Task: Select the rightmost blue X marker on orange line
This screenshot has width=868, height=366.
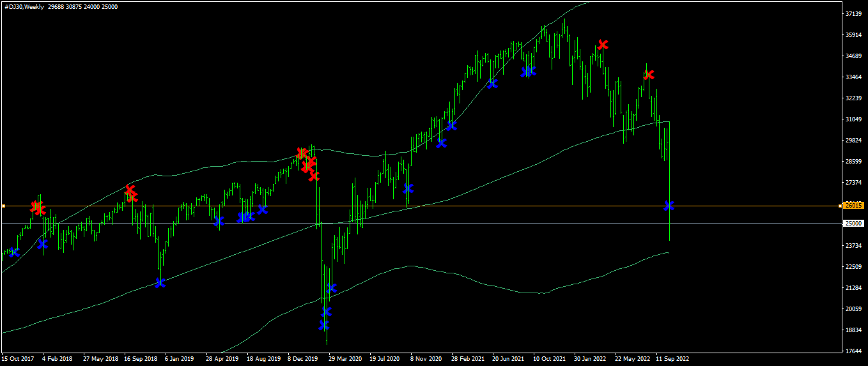Action: tap(669, 205)
